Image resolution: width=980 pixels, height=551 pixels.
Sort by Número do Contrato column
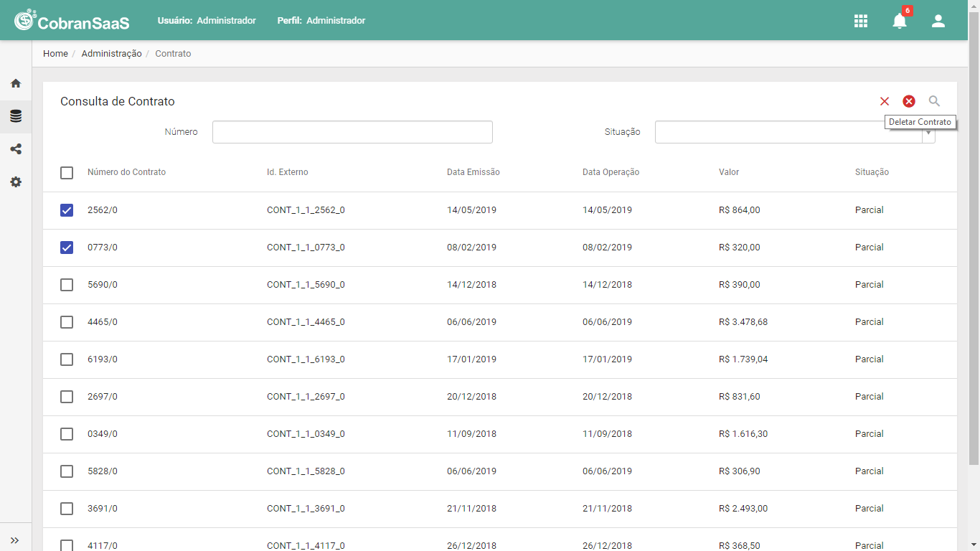click(126, 172)
